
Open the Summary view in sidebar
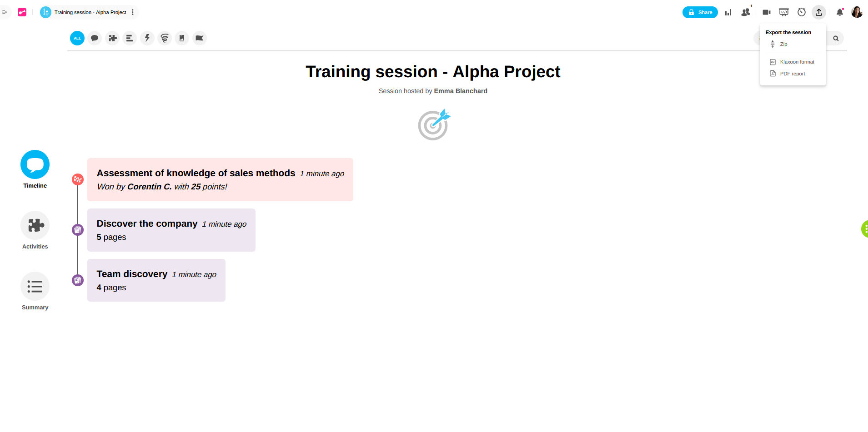35,287
